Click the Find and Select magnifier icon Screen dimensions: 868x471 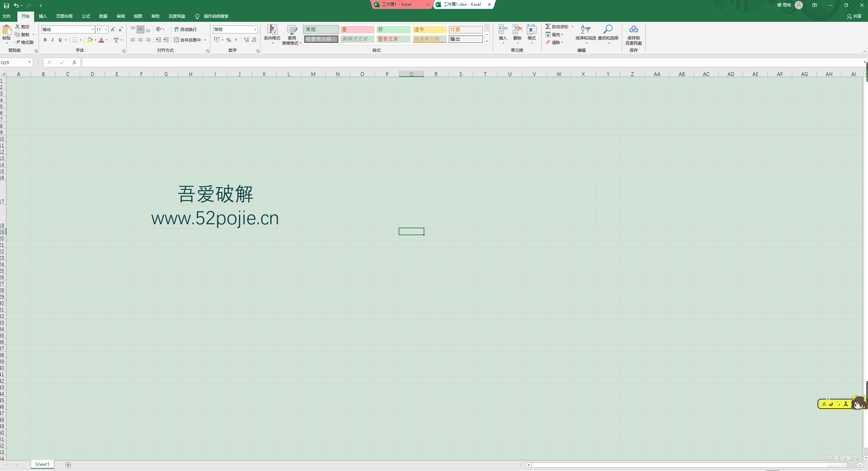point(608,30)
